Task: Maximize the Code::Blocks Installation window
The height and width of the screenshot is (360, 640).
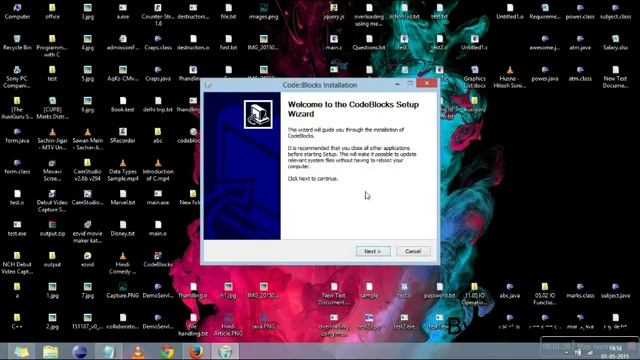Action: coord(410,84)
